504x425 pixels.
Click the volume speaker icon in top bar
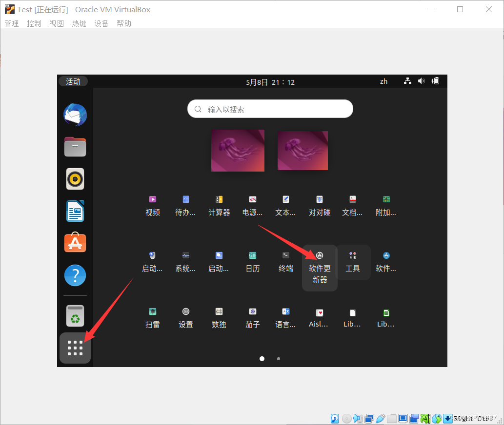coord(422,81)
